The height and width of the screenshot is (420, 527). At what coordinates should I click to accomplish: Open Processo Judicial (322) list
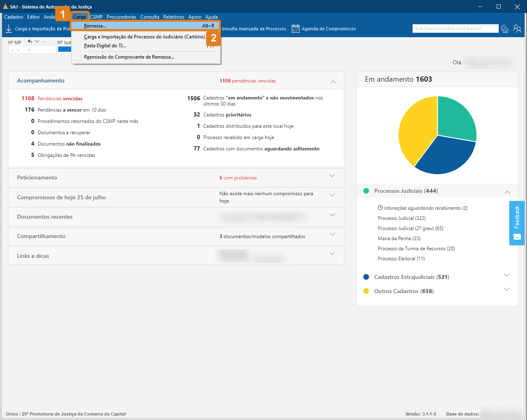click(402, 218)
